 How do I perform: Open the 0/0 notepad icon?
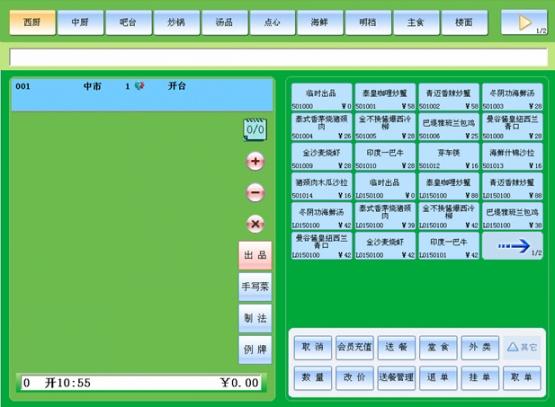(x=255, y=130)
